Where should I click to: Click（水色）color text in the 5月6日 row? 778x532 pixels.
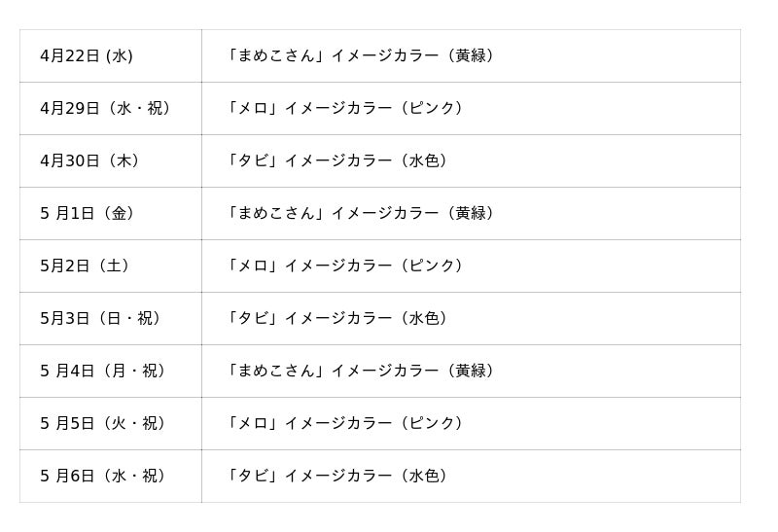point(425,477)
